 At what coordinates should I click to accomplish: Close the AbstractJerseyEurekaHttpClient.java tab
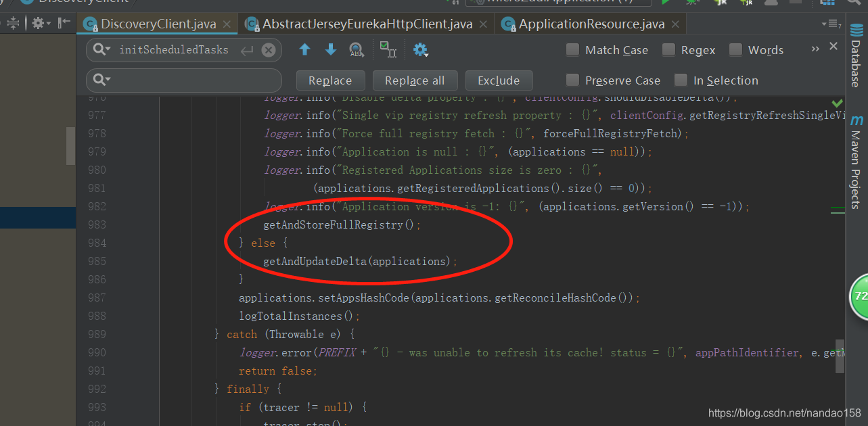(482, 25)
